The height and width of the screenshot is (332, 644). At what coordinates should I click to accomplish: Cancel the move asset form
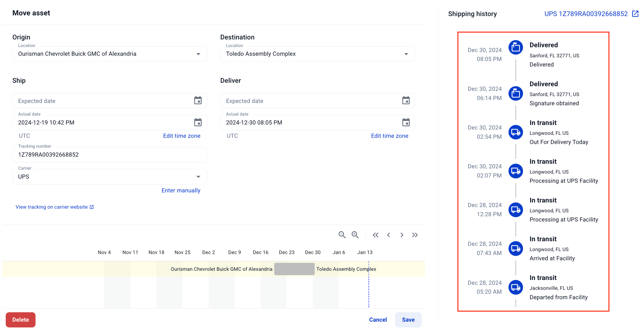pyautogui.click(x=378, y=320)
